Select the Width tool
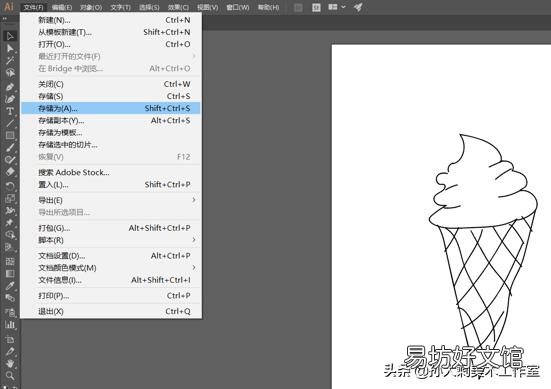This screenshot has height=389, width=551. click(10, 210)
